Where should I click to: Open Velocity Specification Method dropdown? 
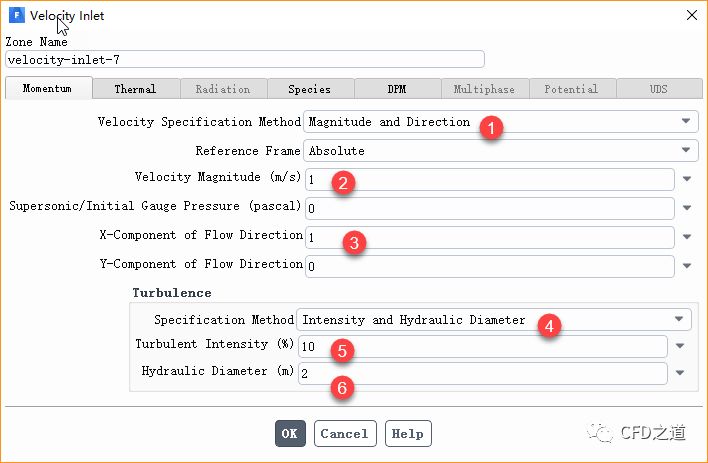[x=500, y=122]
